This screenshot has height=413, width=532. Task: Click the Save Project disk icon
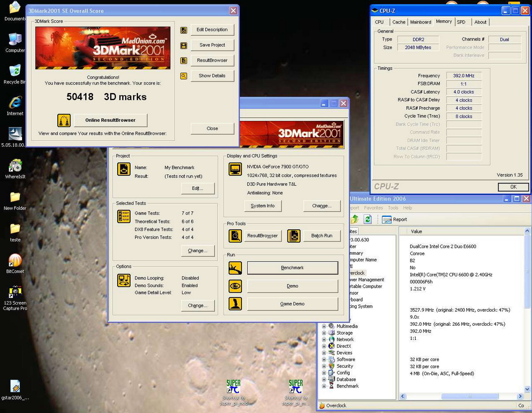coord(184,45)
